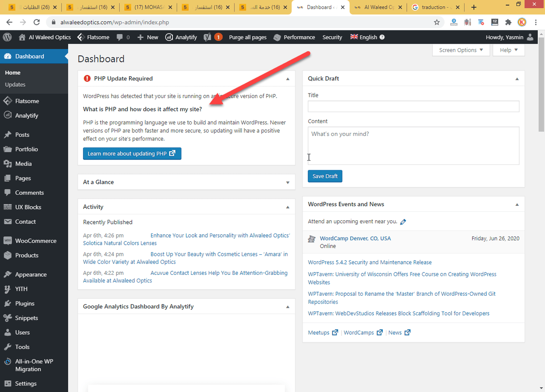545x392 pixels.
Task: Open the Security admin bar item
Action: pos(332,37)
